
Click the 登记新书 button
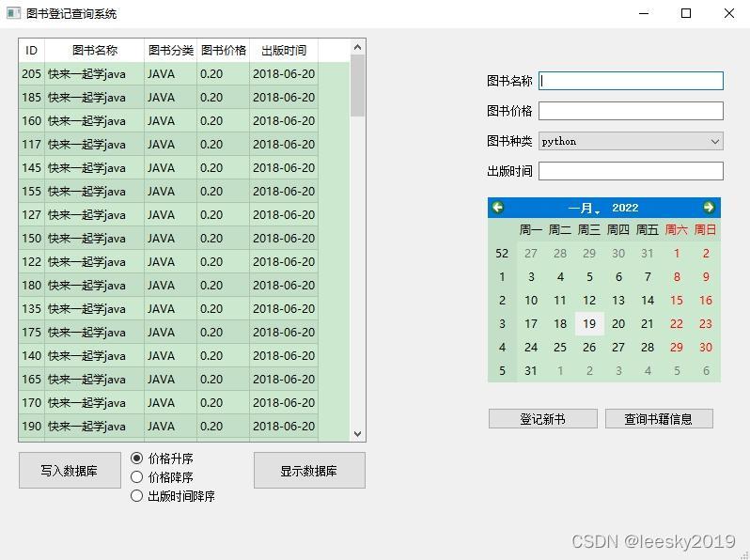543,419
